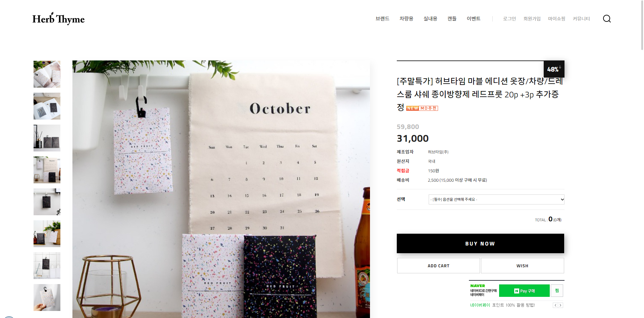
Task: Click the N Pay 구매 button
Action: tap(524, 291)
